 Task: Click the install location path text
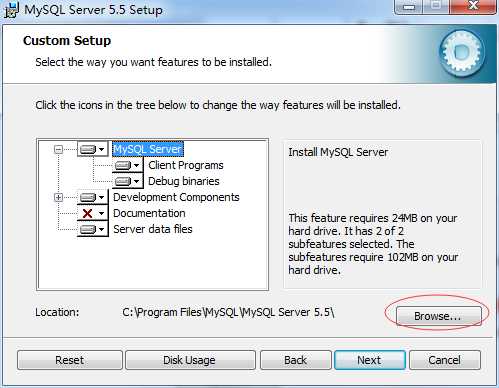click(x=228, y=312)
